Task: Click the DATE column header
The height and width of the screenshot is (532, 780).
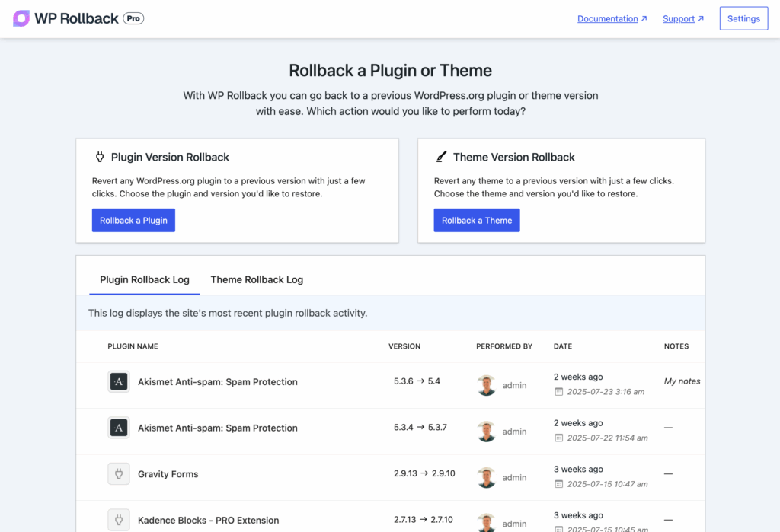Action: (563, 346)
